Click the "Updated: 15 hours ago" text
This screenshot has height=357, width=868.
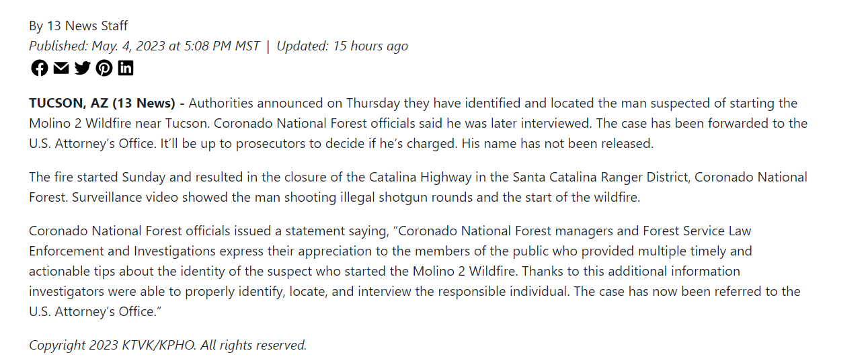tap(342, 46)
